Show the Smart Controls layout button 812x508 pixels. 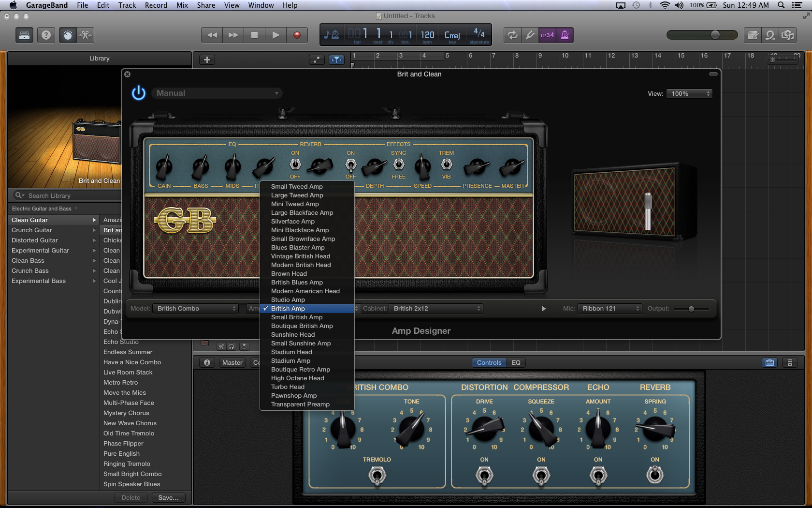pyautogui.click(x=769, y=362)
